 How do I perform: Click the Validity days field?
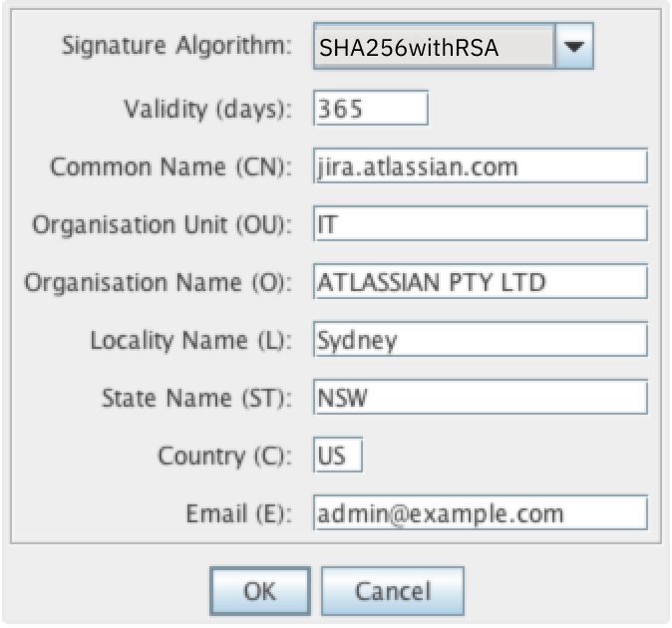370,109
